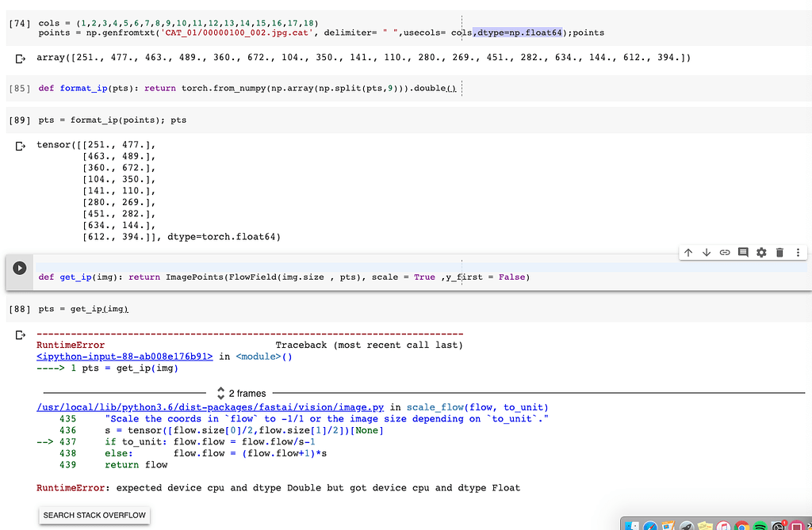812x530 pixels.
Task: Open Spotify from the dock
Action: point(760,526)
